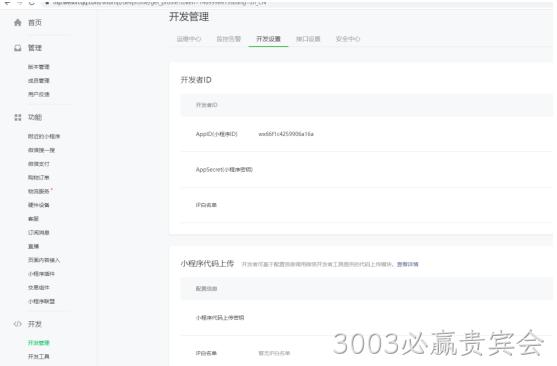Click the browser reload icon
This screenshot has width=557, height=366.
click(x=32, y=3)
